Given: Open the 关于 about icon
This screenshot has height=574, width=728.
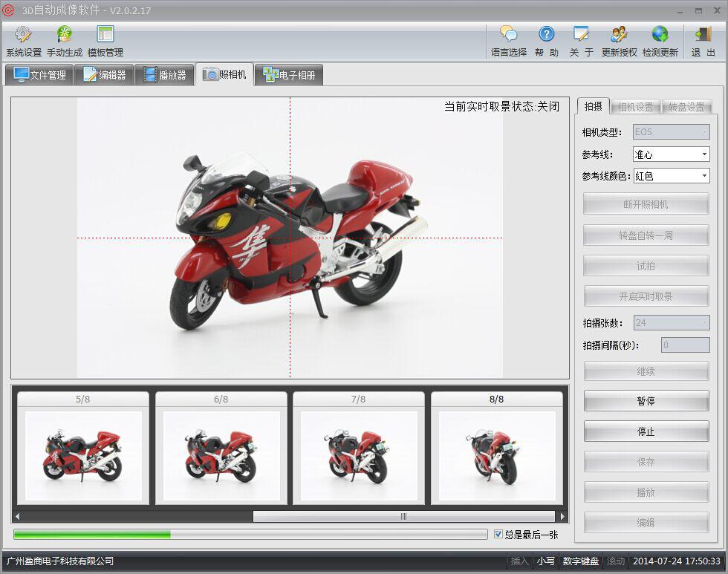Looking at the screenshot, I should (582, 35).
